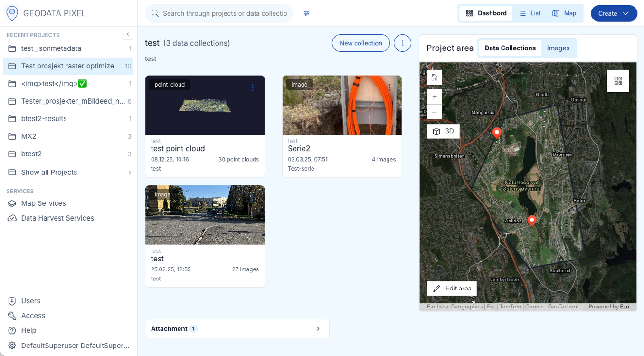Open the MX2 project
This screenshot has width=644, height=356.
tap(68, 136)
